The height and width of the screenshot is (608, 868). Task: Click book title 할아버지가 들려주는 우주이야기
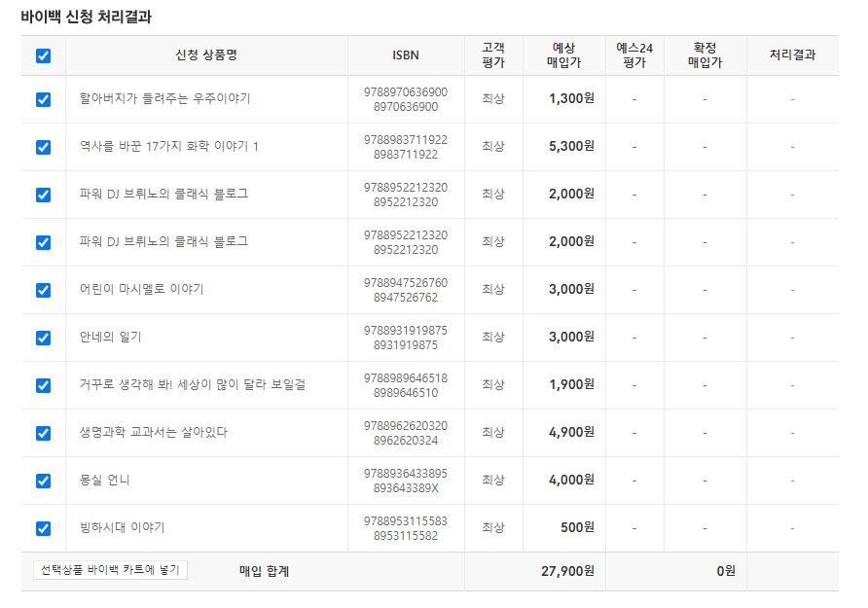165,98
